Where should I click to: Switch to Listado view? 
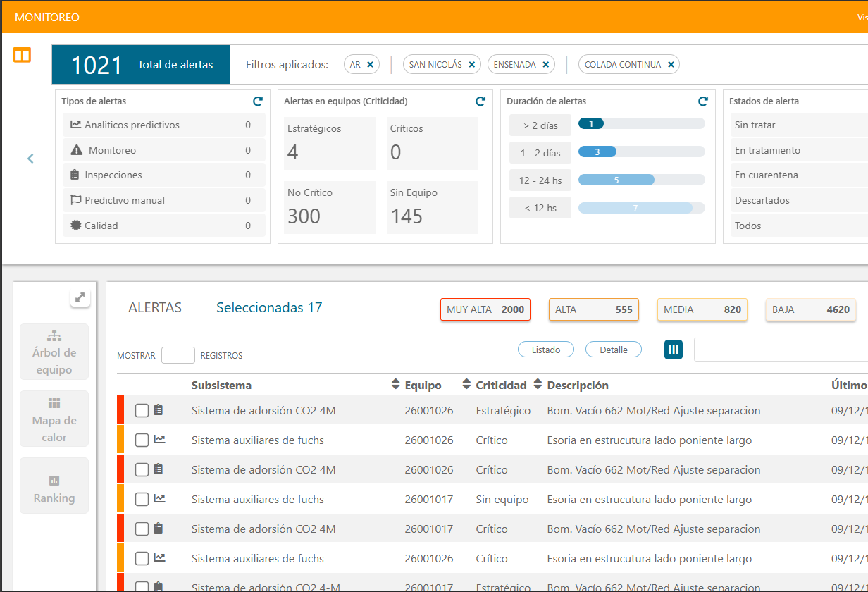[x=546, y=350]
